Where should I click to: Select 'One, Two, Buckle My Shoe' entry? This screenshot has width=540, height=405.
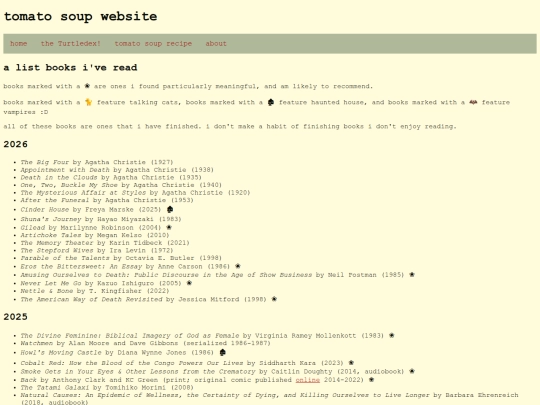[x=121, y=185]
